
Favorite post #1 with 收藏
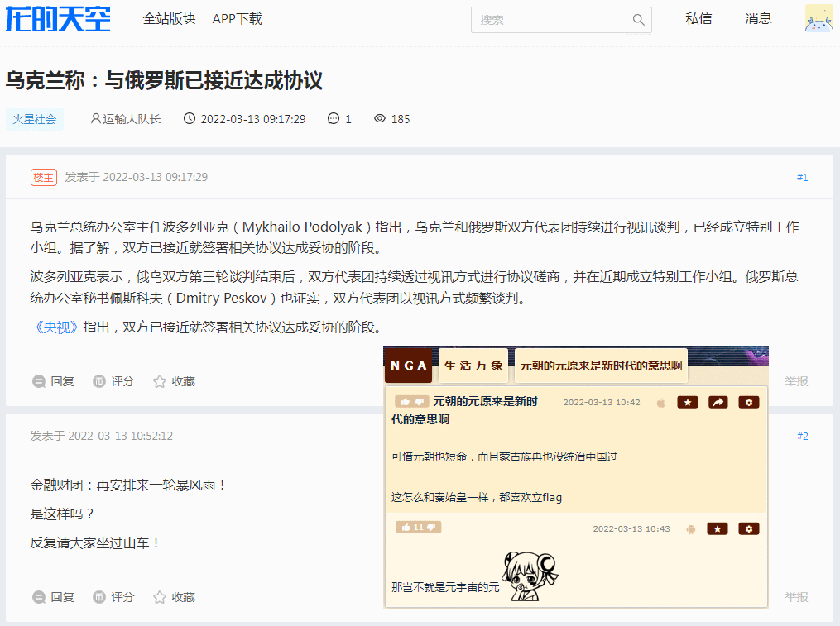tap(174, 381)
